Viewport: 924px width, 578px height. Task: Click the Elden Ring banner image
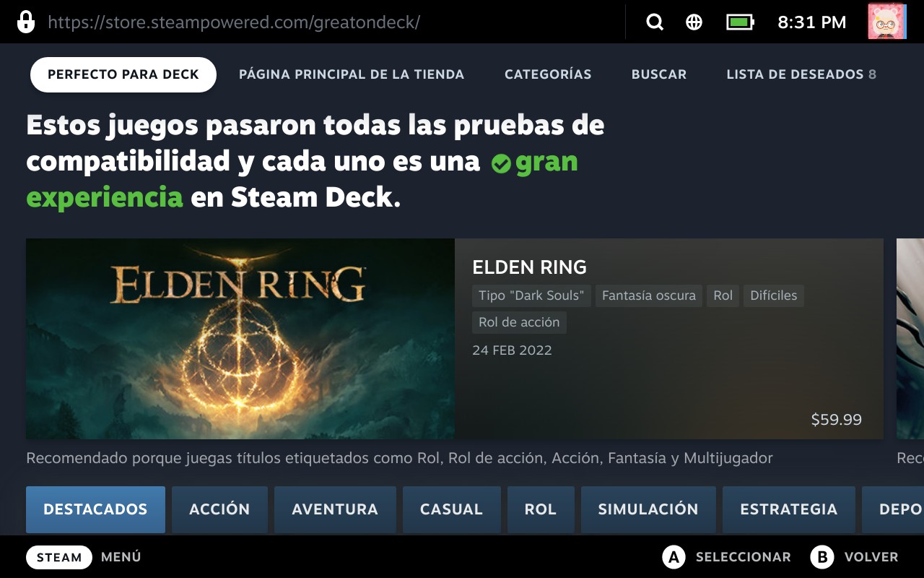[240, 339]
